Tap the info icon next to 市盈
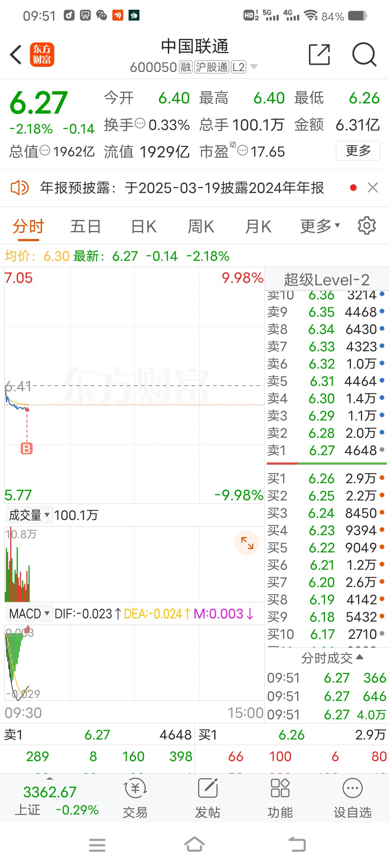The width and height of the screenshot is (389, 868). click(x=243, y=150)
